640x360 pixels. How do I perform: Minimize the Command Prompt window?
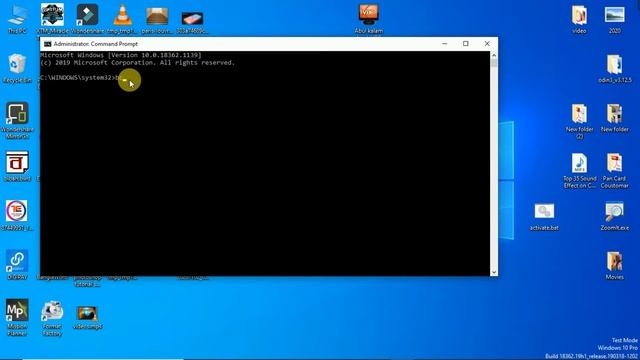click(x=444, y=44)
